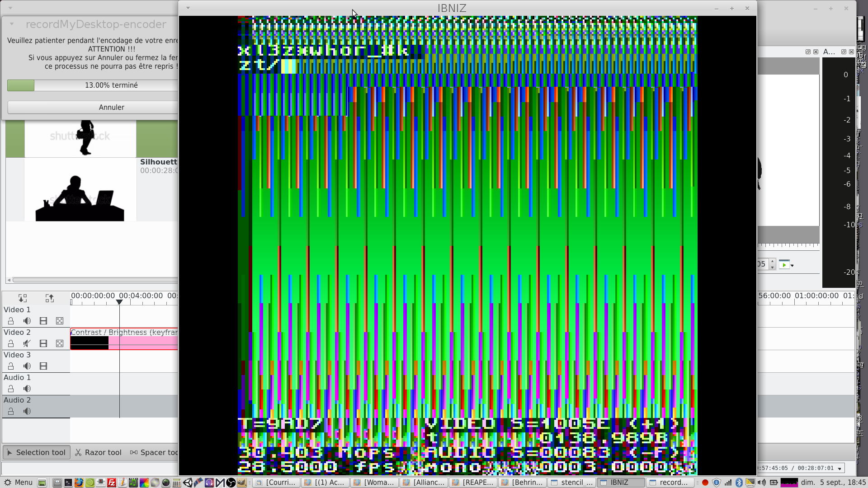This screenshot has height=488, width=868.
Task: Click the lock icon on Audio 2
Action: 11,411
